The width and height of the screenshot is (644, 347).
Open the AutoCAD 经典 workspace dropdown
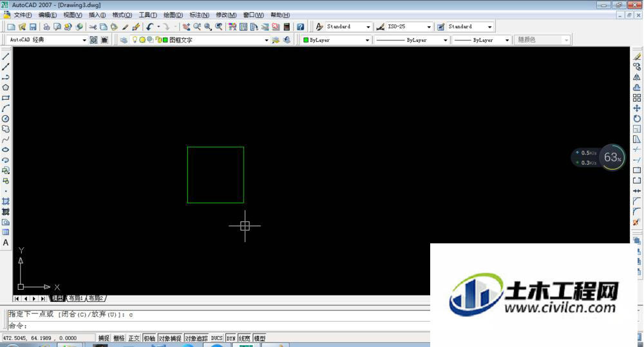click(84, 40)
